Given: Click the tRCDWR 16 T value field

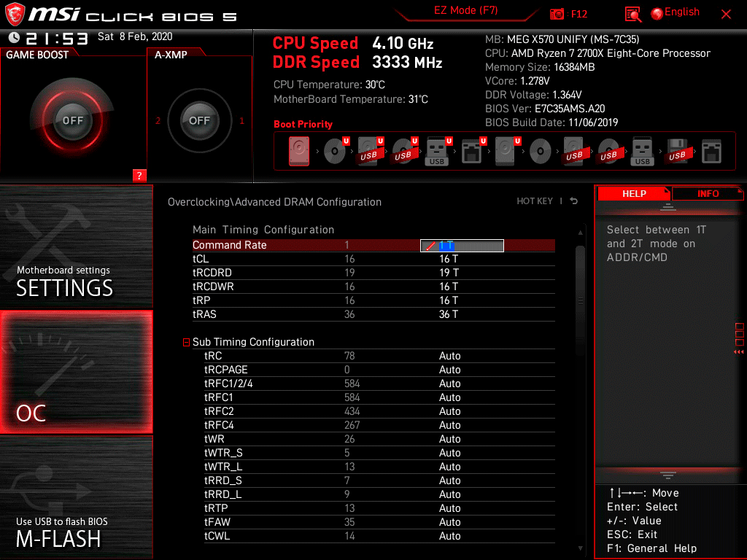Looking at the screenshot, I should [x=449, y=286].
